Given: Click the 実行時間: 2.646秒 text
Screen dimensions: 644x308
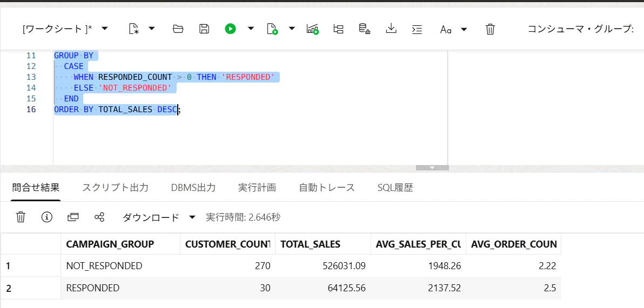Looking at the screenshot, I should [x=243, y=217].
